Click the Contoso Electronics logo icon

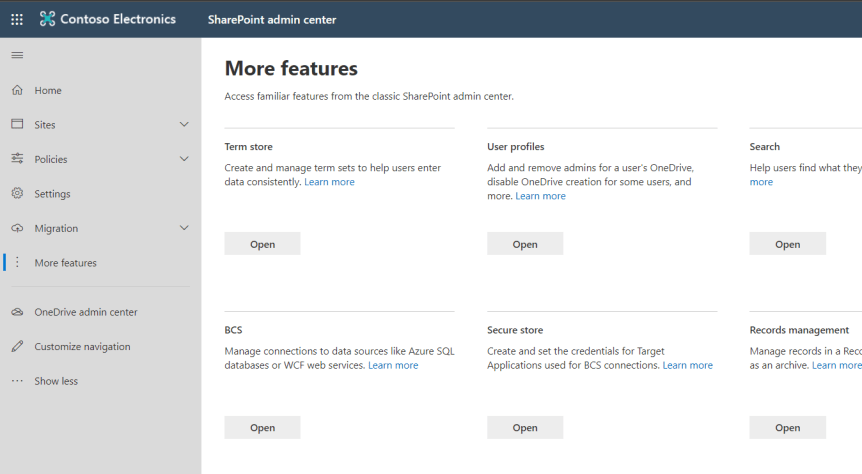[x=48, y=19]
